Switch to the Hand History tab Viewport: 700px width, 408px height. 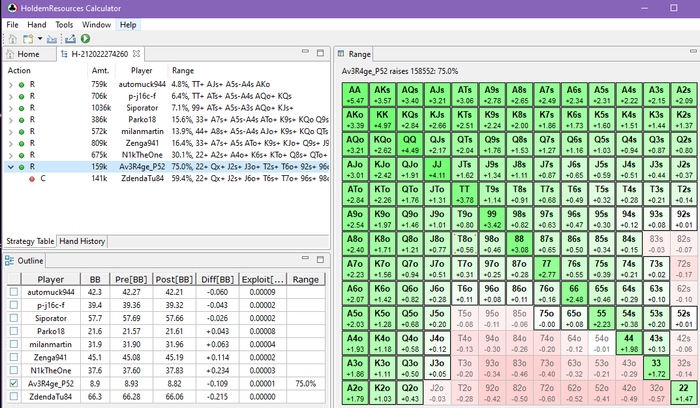[x=82, y=241]
